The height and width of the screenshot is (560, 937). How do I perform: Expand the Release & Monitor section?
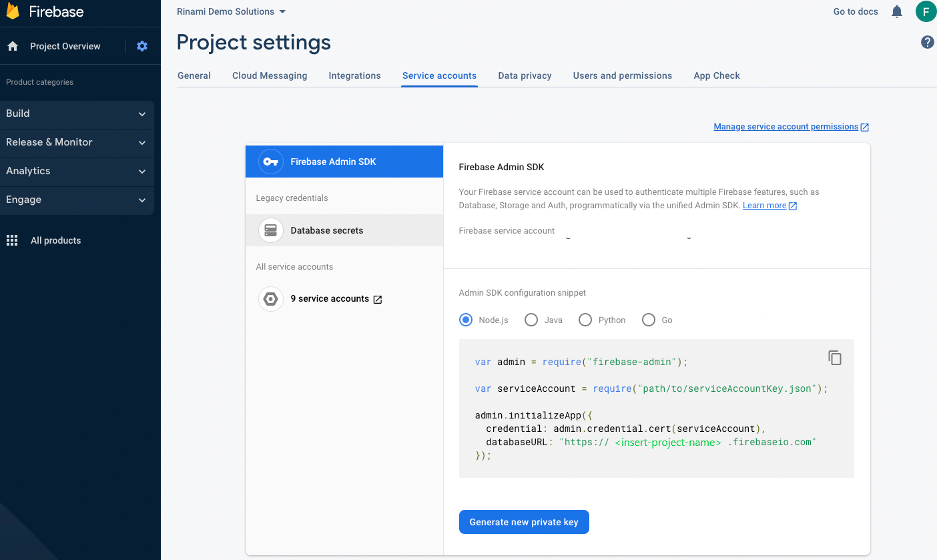[77, 142]
